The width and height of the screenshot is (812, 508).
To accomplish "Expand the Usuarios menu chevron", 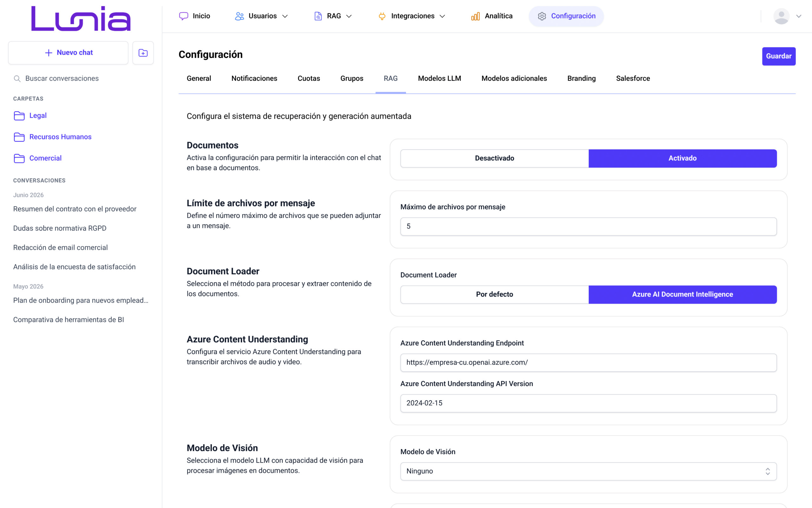I will tap(285, 16).
